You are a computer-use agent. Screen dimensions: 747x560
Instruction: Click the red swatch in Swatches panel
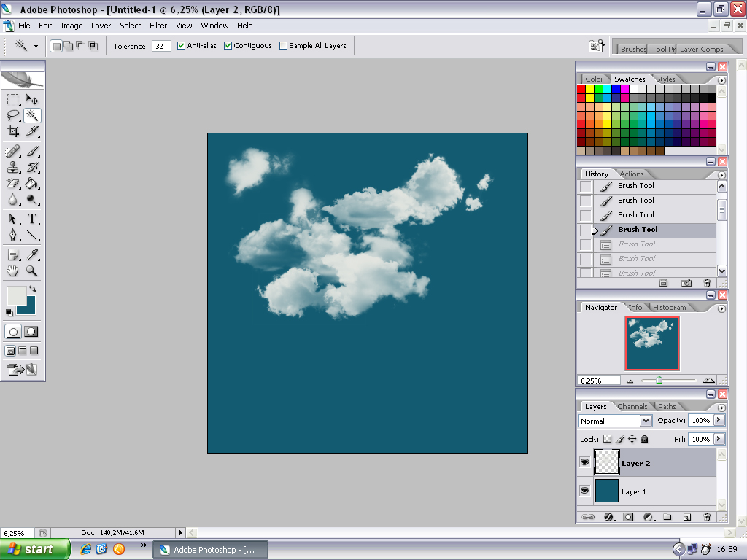[581, 89]
